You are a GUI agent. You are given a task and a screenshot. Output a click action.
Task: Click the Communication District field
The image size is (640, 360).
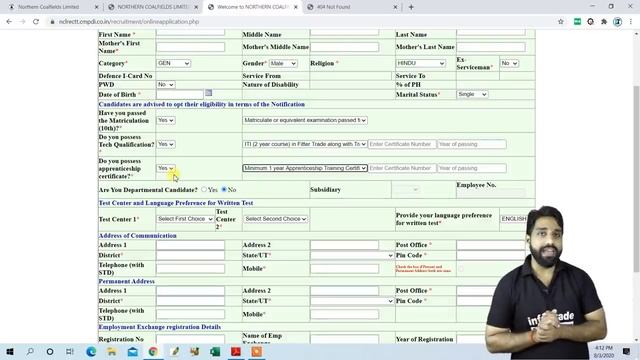pos(190,255)
